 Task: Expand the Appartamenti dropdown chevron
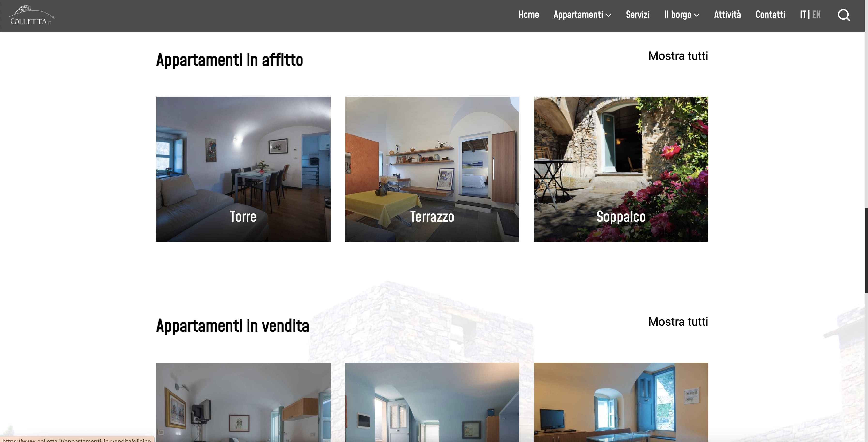(x=608, y=15)
